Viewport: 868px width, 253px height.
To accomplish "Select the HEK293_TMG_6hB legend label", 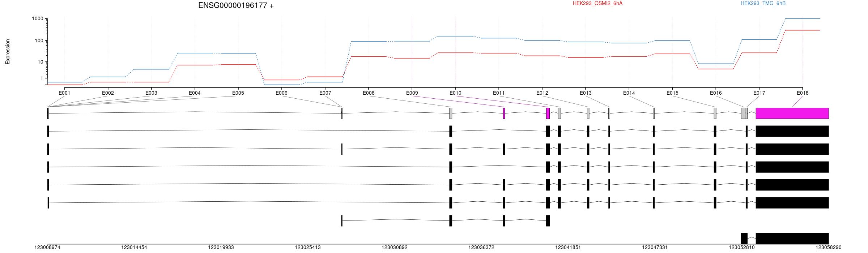I will pyautogui.click(x=763, y=3).
